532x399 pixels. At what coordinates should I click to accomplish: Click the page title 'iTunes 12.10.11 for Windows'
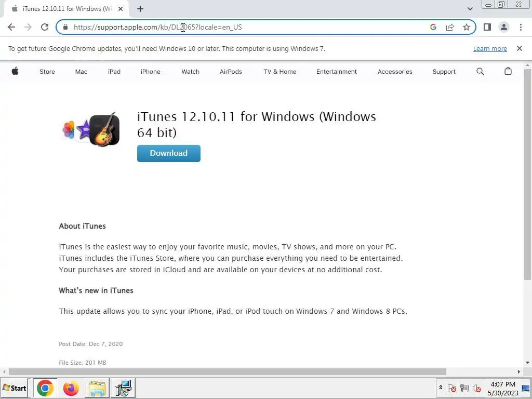[257, 124]
